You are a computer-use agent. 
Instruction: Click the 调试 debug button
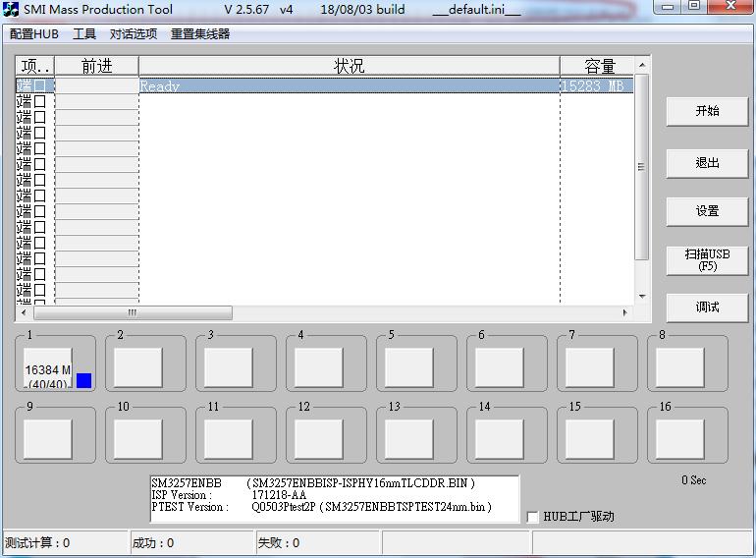(x=707, y=307)
